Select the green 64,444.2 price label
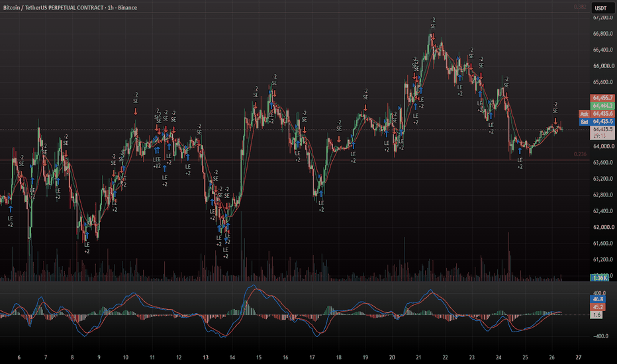The height and width of the screenshot is (364, 617). coord(602,105)
